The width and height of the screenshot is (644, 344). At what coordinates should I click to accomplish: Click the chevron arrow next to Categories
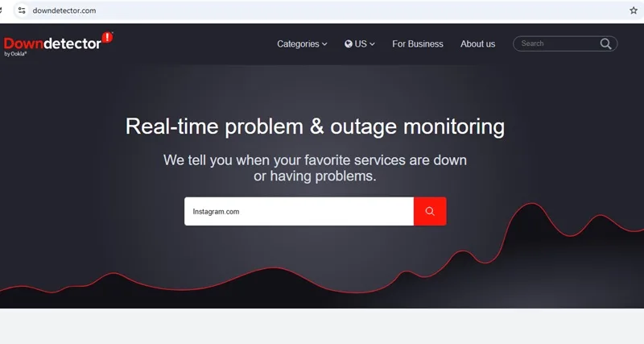(324, 44)
